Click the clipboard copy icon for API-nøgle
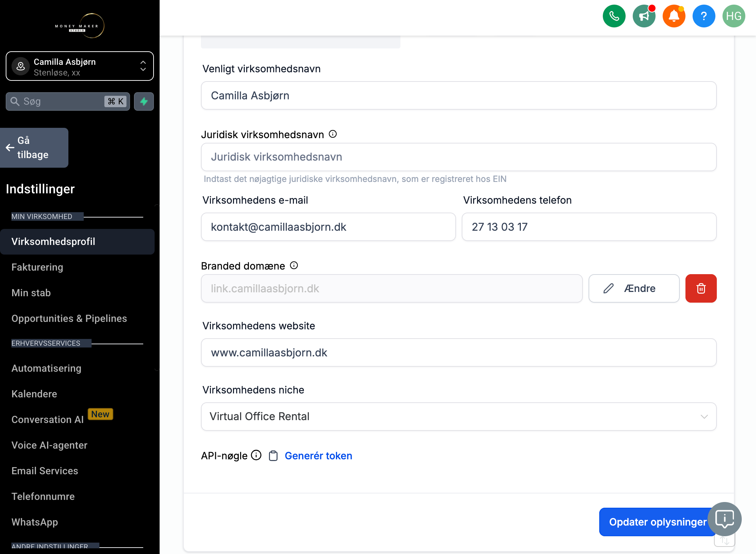This screenshot has height=554, width=756. [x=273, y=456]
